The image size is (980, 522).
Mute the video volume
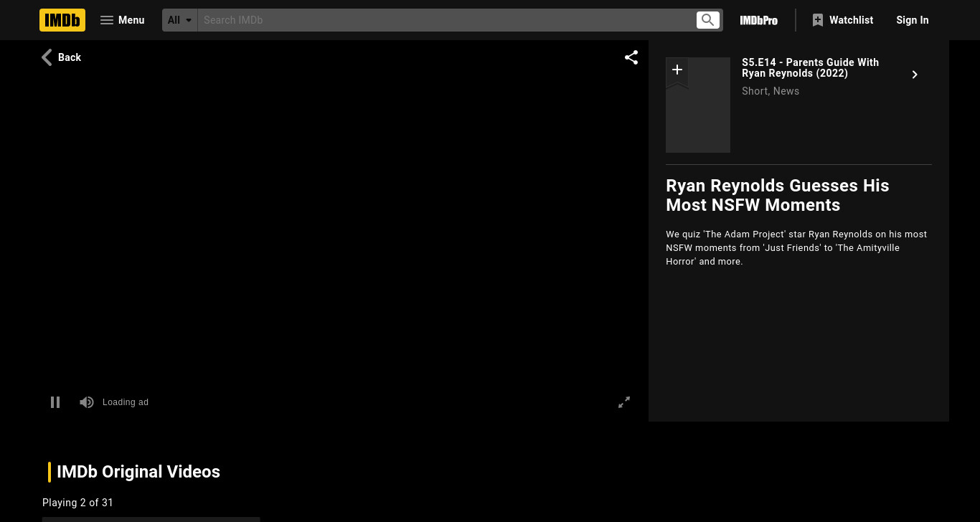[87, 402]
